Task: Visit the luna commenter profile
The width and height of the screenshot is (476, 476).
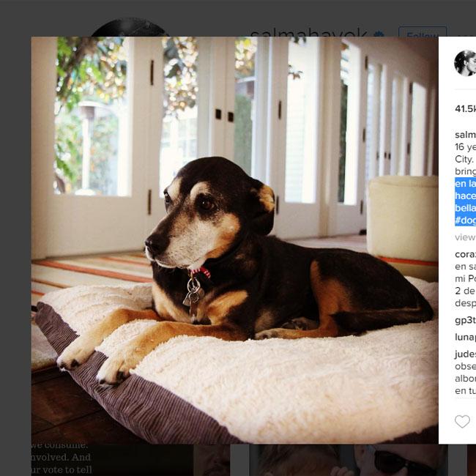Action: (465, 337)
